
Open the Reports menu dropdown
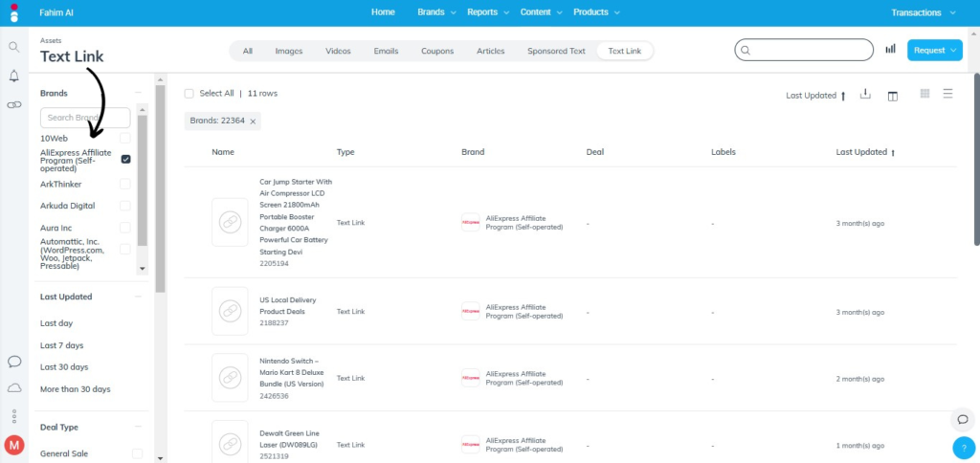[488, 11]
